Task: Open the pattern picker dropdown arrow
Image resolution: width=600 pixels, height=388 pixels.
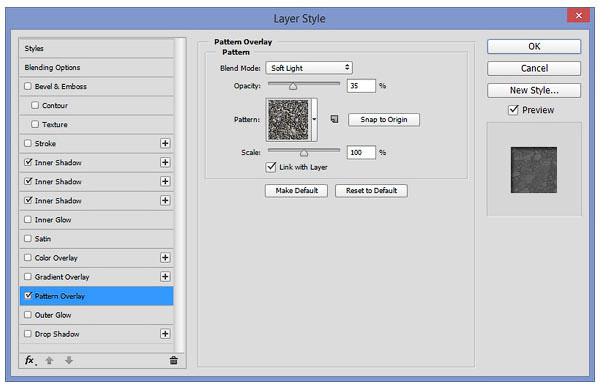Action: coord(315,119)
